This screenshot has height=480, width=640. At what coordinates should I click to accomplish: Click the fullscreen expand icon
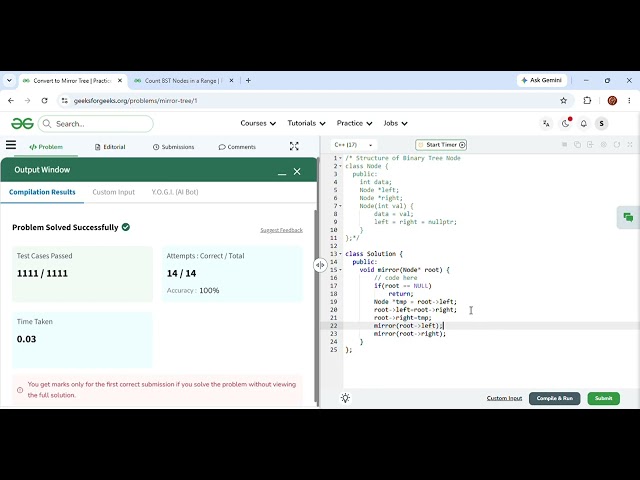(294, 146)
